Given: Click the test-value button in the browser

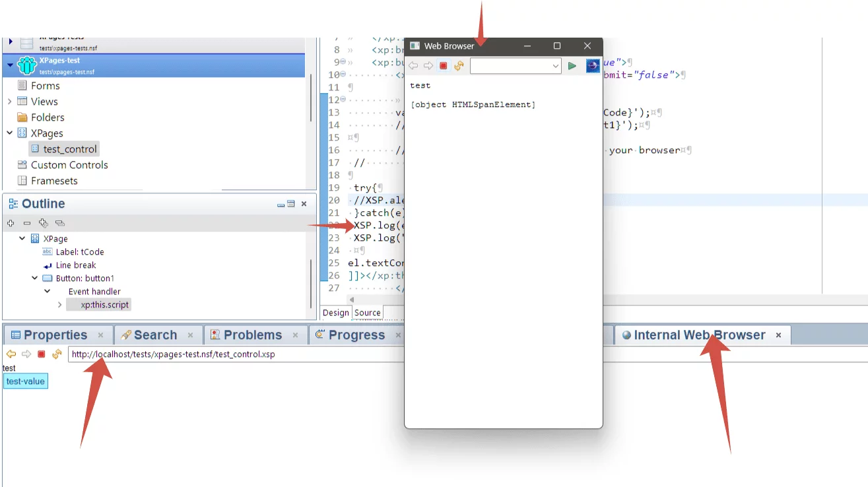Looking at the screenshot, I should point(25,381).
